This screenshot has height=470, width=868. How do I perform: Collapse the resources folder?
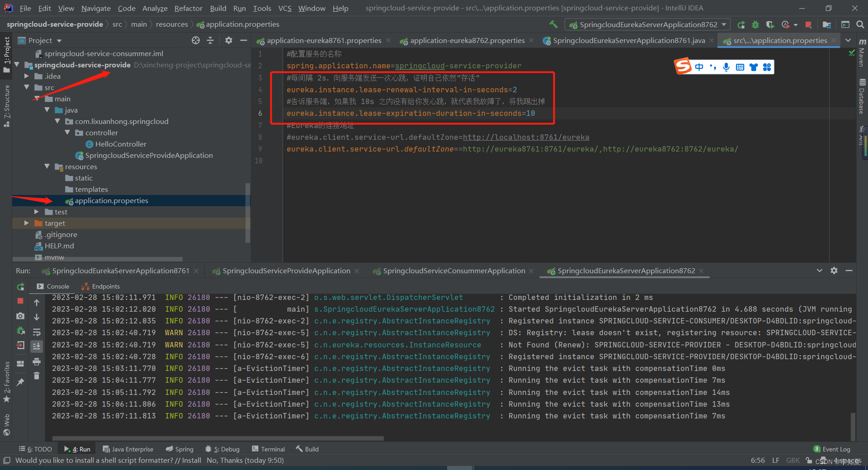pyautogui.click(x=47, y=166)
